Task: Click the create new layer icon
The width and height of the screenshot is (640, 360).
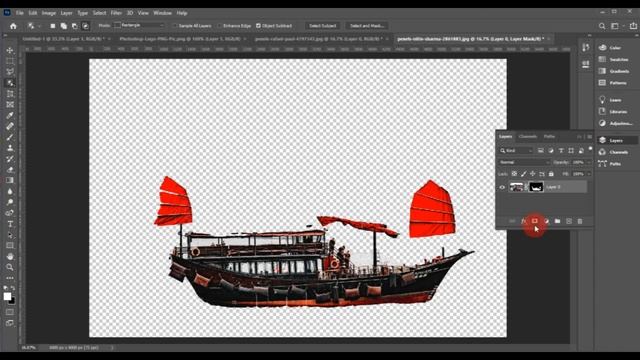Action: point(569,221)
